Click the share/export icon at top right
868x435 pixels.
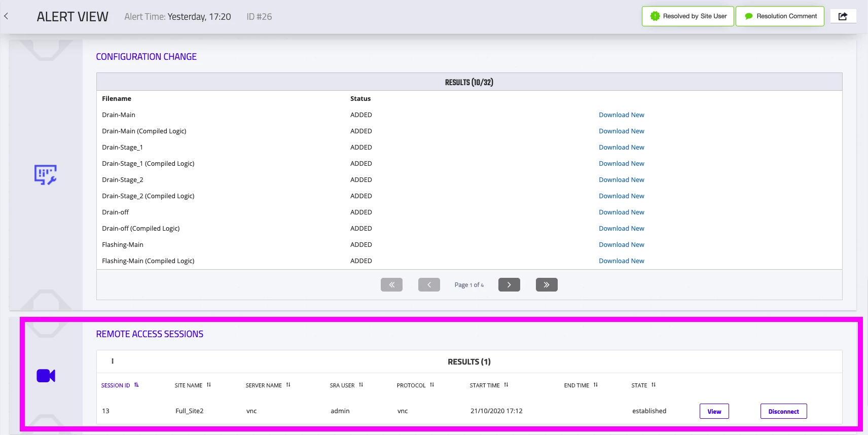point(843,16)
